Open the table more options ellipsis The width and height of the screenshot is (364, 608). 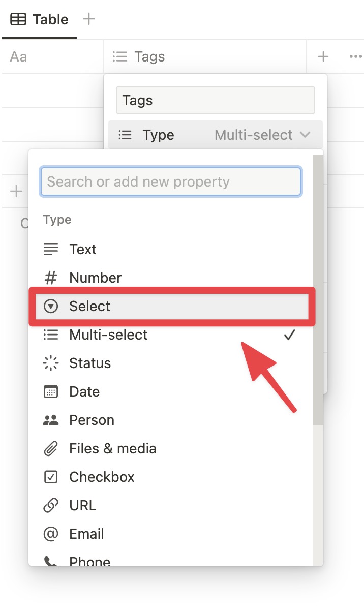coord(355,56)
